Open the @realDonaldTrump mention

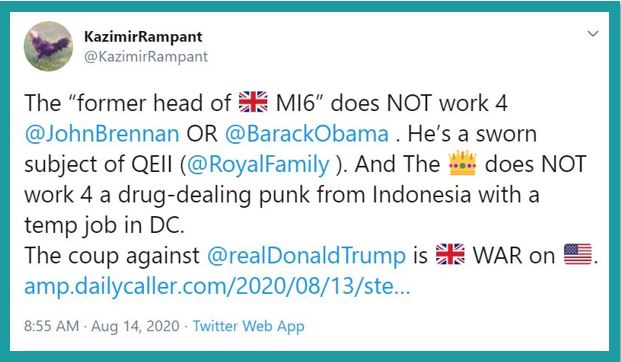click(306, 255)
